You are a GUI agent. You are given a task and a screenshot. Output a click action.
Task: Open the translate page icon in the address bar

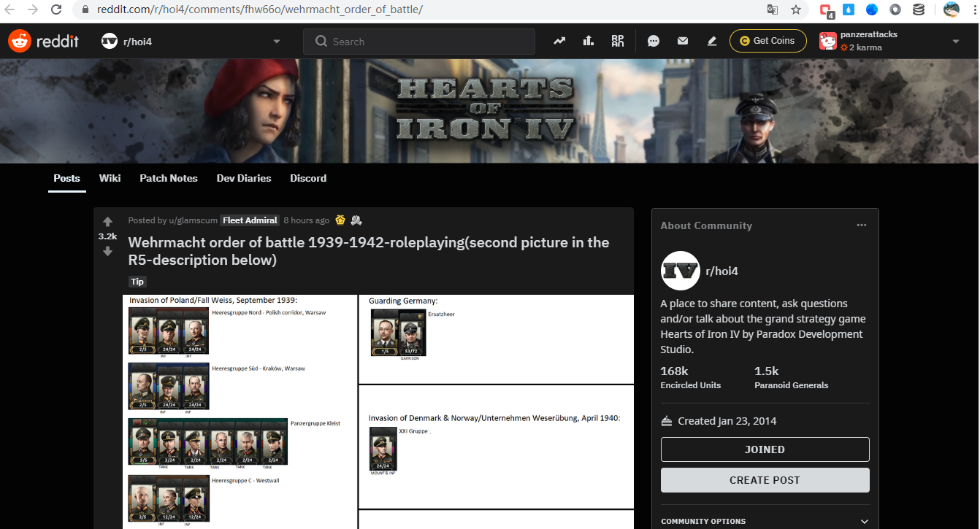[773, 10]
